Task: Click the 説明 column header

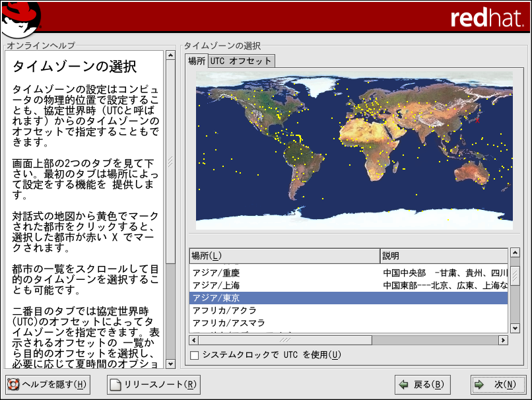Action: click(442, 255)
